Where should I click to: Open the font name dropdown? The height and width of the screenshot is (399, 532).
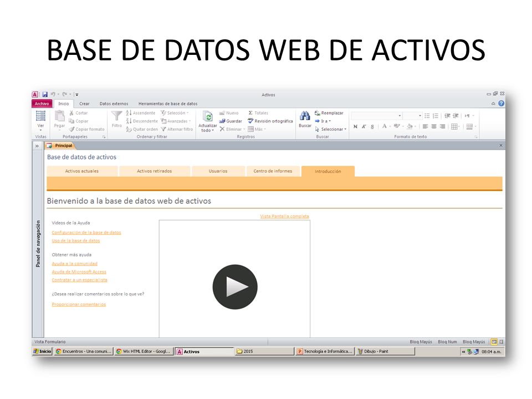(x=400, y=116)
